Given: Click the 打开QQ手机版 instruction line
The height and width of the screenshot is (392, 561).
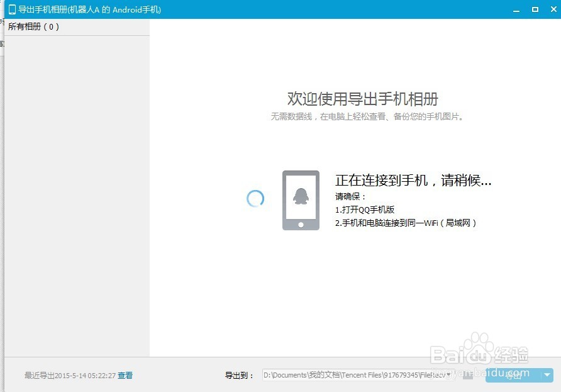Looking at the screenshot, I should 365,208.
